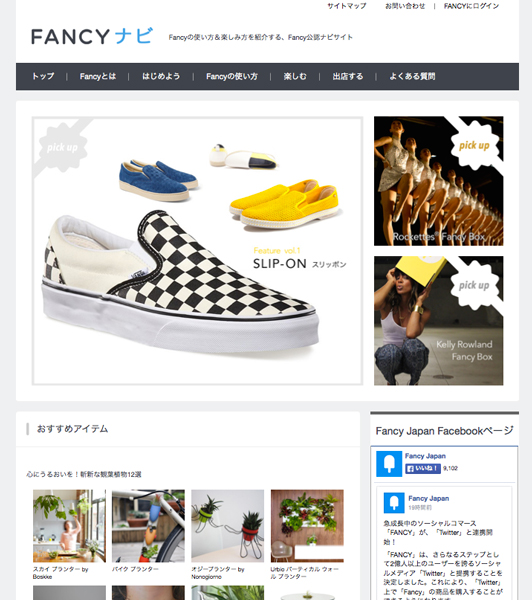Click the FANCYにログイン link

pyautogui.click(x=471, y=6)
